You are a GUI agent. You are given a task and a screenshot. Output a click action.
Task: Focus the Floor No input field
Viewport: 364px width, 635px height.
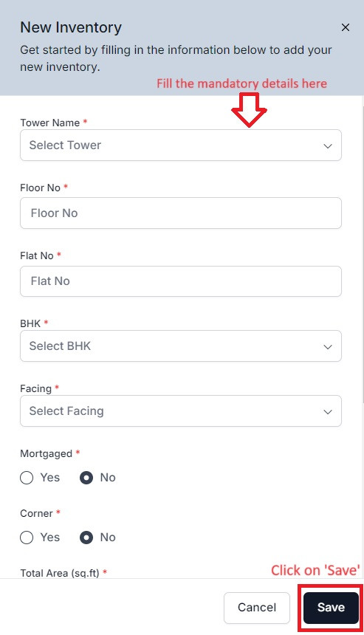click(181, 213)
